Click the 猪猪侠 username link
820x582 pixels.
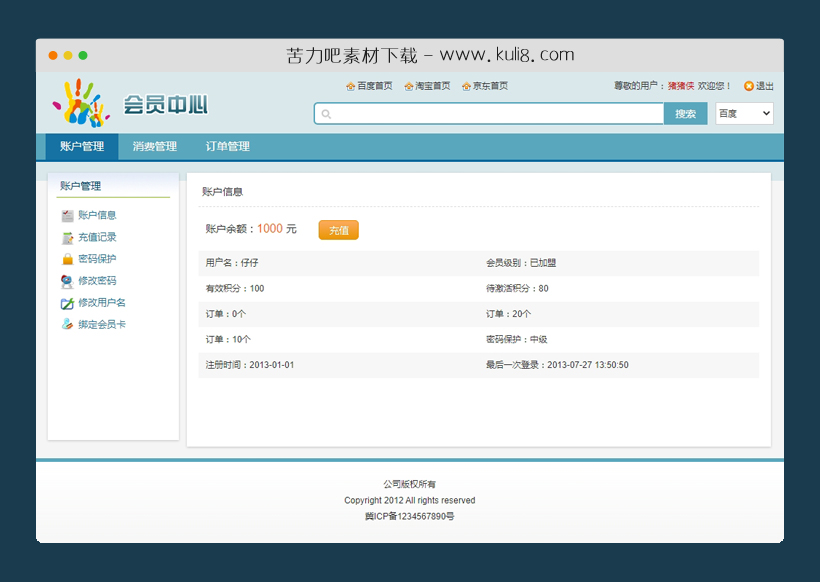pos(681,86)
